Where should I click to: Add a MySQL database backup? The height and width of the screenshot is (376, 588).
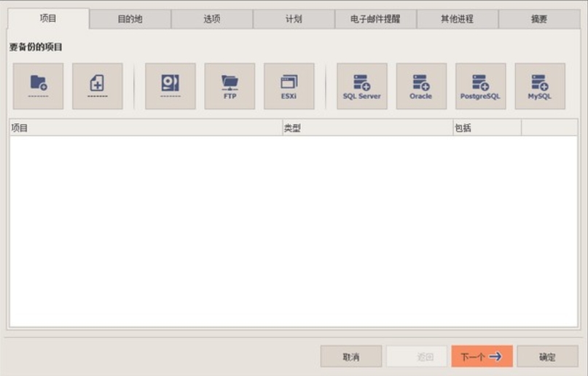tap(540, 86)
